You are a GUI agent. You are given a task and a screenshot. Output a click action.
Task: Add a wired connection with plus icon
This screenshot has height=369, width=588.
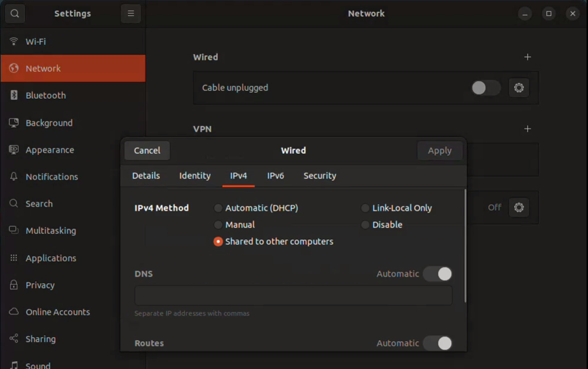(x=527, y=57)
